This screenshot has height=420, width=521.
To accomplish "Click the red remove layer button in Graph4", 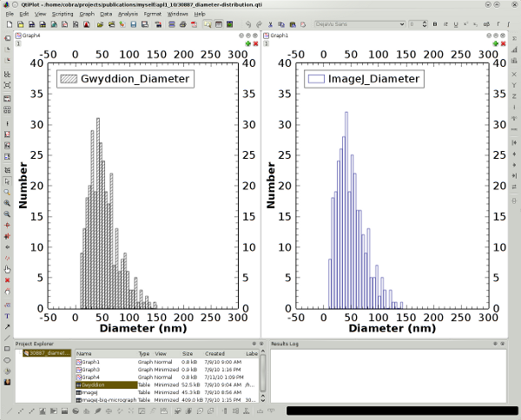I will (x=255, y=43).
